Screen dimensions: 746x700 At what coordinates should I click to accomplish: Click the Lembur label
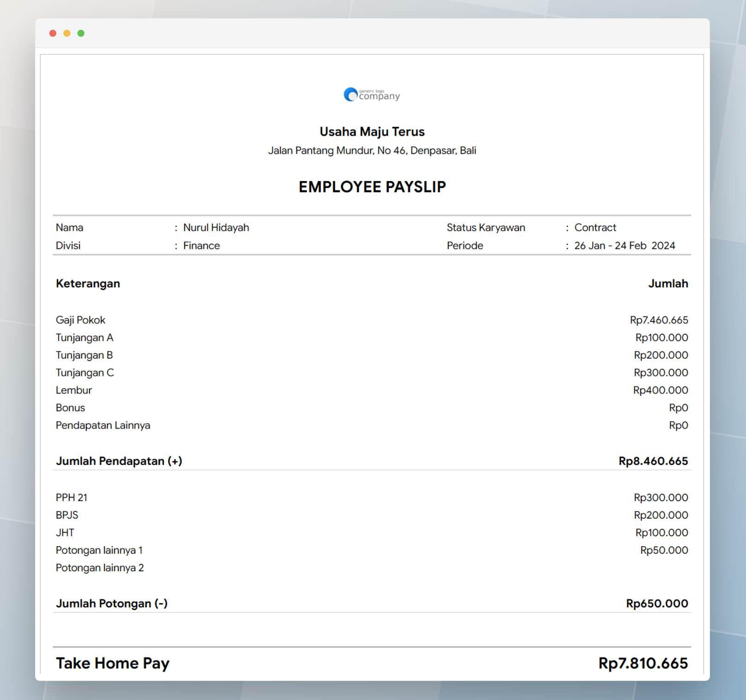tap(74, 390)
